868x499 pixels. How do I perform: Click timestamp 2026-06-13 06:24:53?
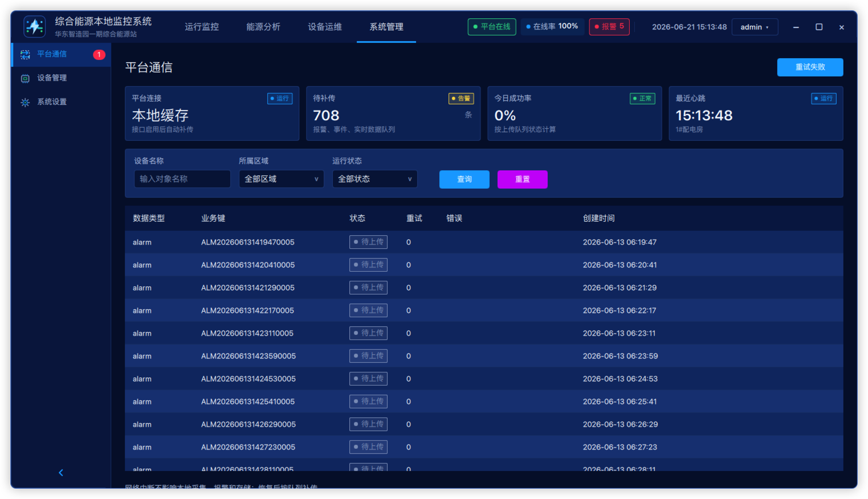coord(620,379)
